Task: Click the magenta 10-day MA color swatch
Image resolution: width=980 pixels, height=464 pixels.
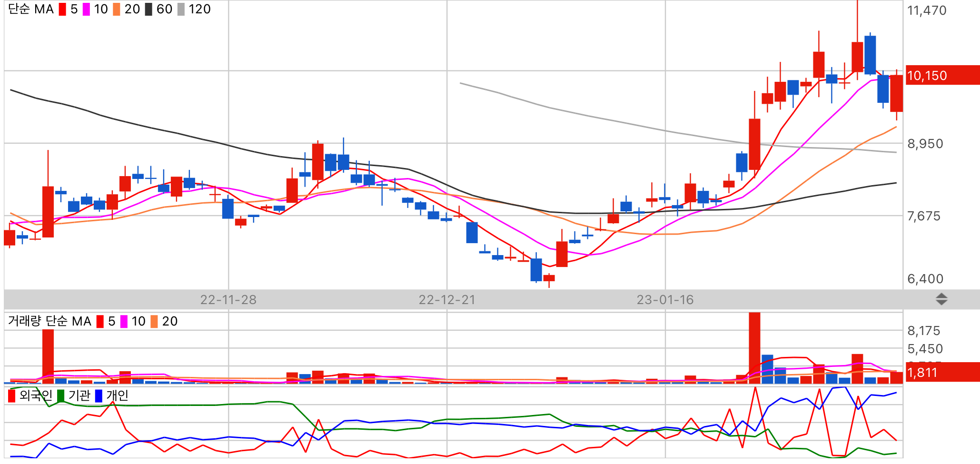Action: tap(86, 10)
